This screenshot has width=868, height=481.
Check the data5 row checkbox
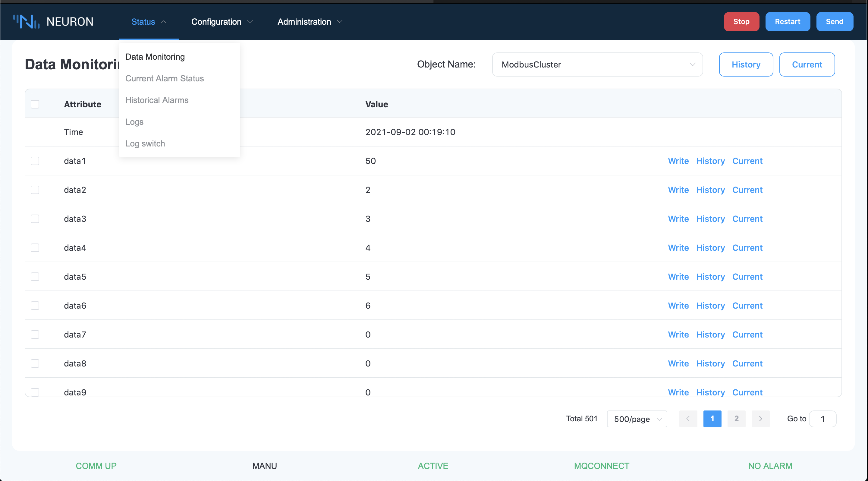click(35, 277)
